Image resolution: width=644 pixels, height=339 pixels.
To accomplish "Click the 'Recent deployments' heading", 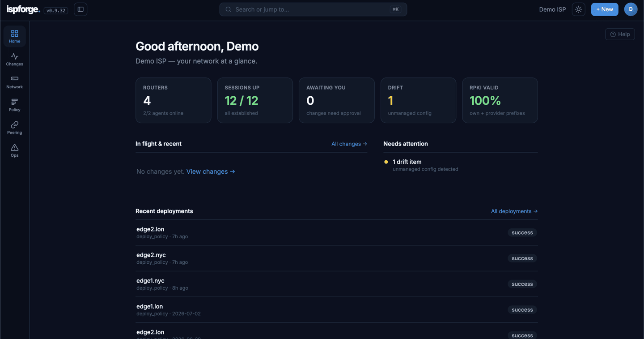I will tap(164, 211).
